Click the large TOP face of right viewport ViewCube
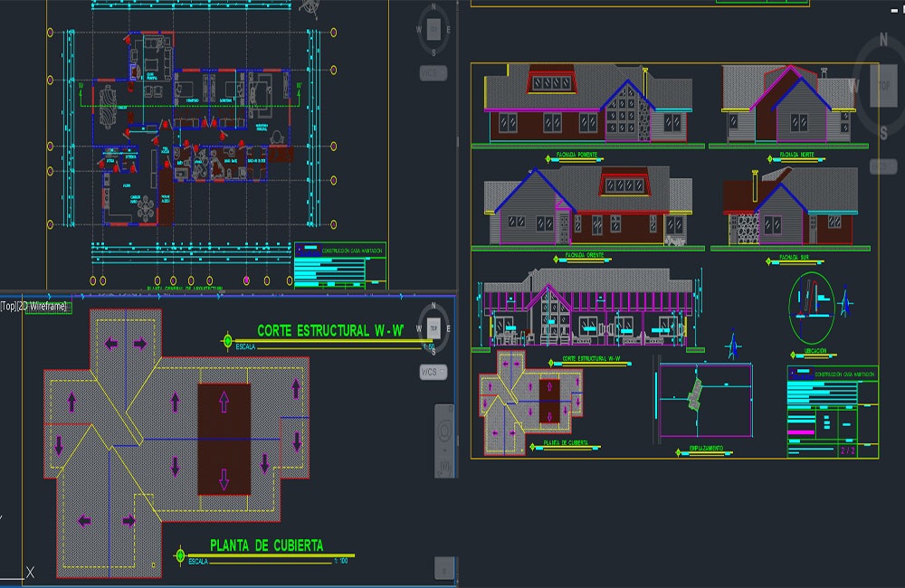Screen dimensions: 905x588 883,86
